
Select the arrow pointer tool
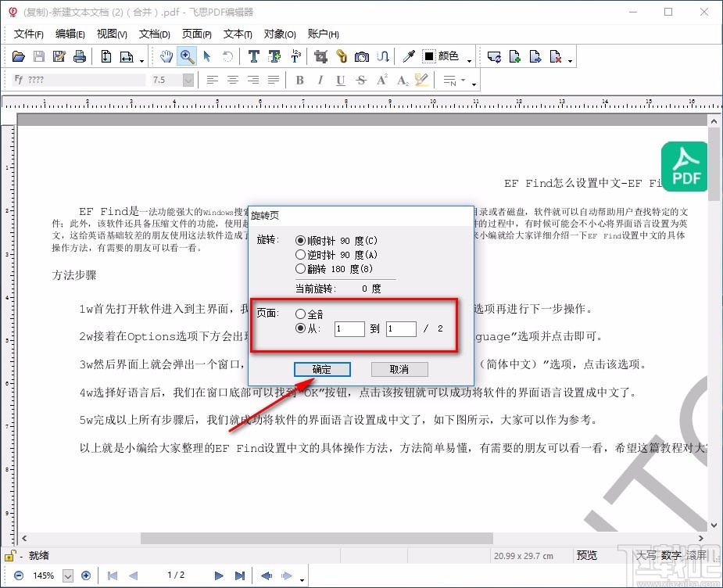(207, 57)
